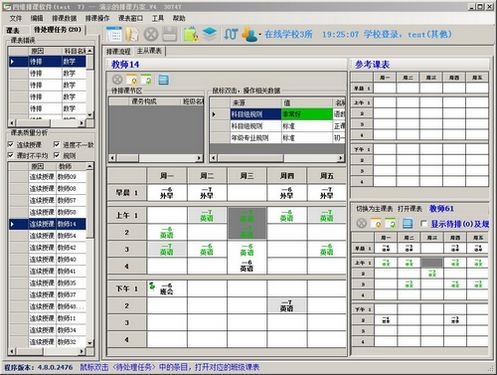The width and height of the screenshot is (497, 375).
Task: Click the online users people icon
Action: [x=249, y=34]
